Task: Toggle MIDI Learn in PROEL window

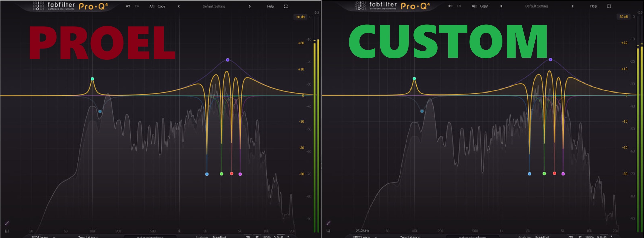Action: 40,237
